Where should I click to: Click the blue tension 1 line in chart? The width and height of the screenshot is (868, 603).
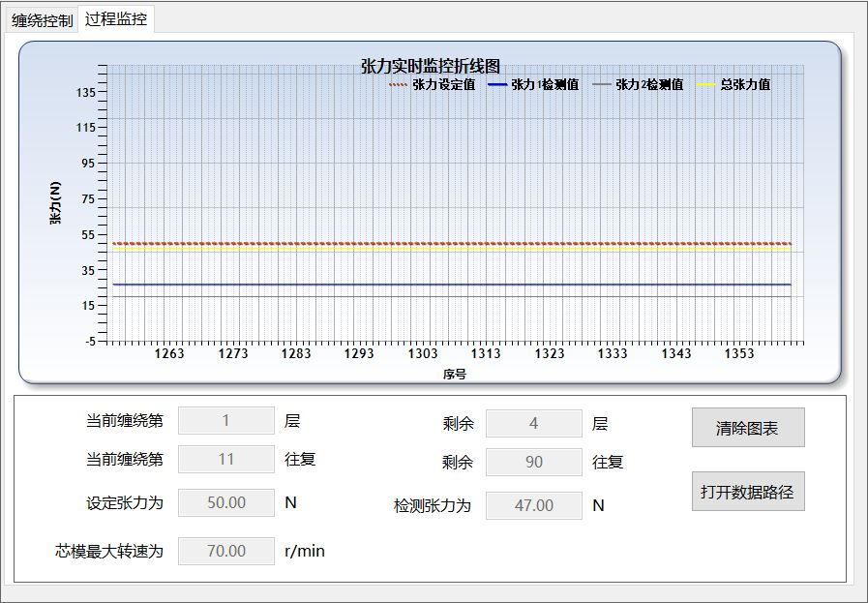tap(452, 285)
